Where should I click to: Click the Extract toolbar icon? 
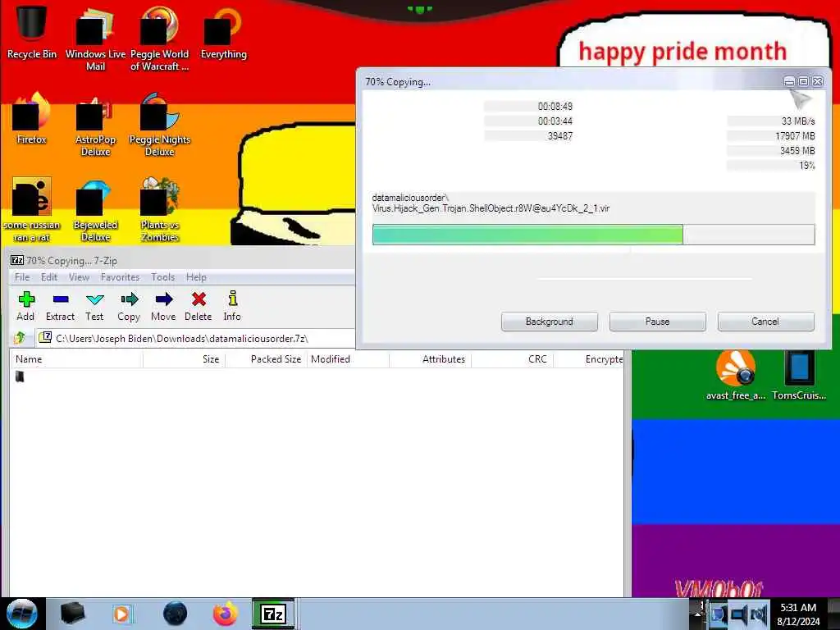tap(60, 306)
